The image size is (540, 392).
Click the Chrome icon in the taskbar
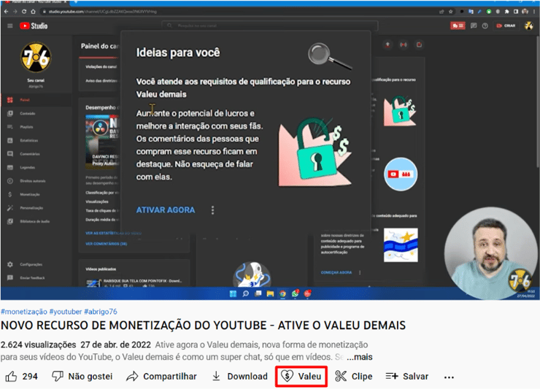coord(282,294)
